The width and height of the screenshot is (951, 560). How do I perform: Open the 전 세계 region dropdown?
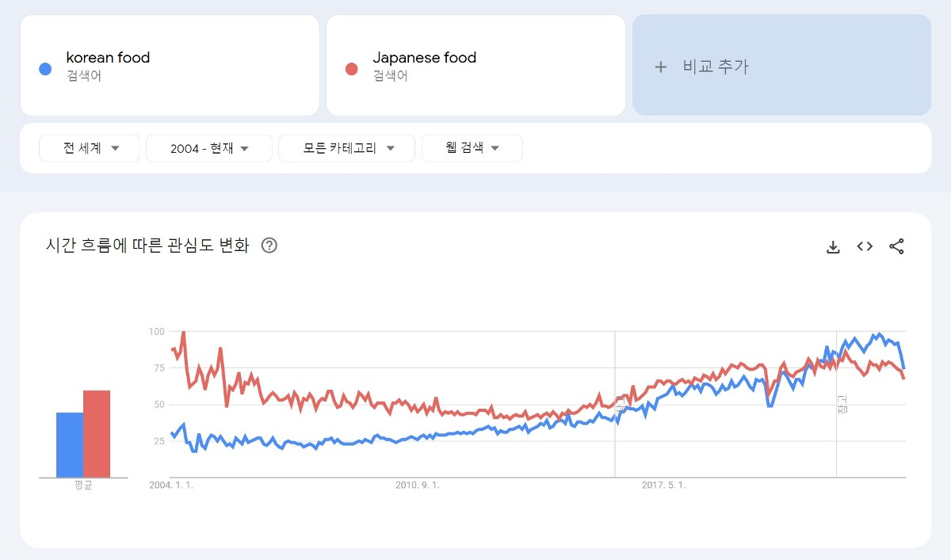pos(90,148)
